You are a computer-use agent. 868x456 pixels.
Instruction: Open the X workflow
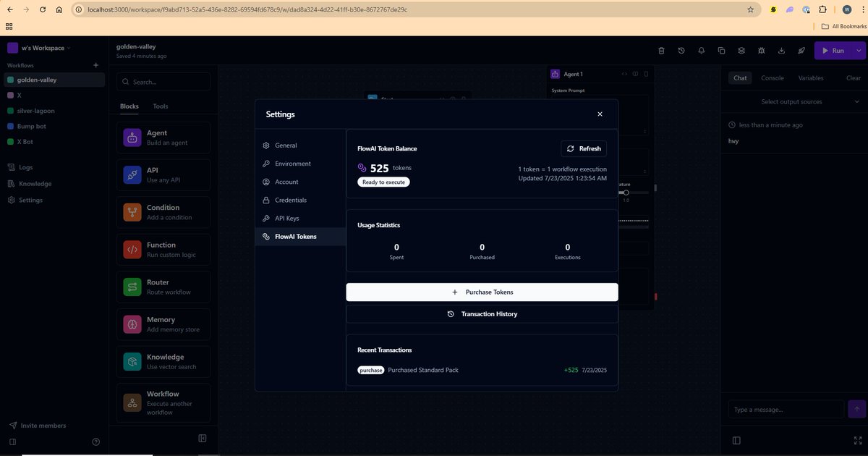coord(54,95)
